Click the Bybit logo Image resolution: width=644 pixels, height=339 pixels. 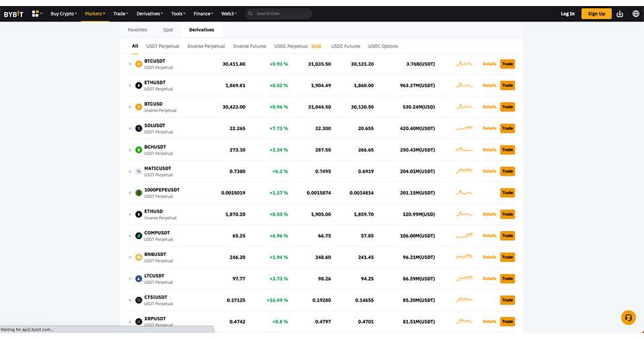coord(13,13)
